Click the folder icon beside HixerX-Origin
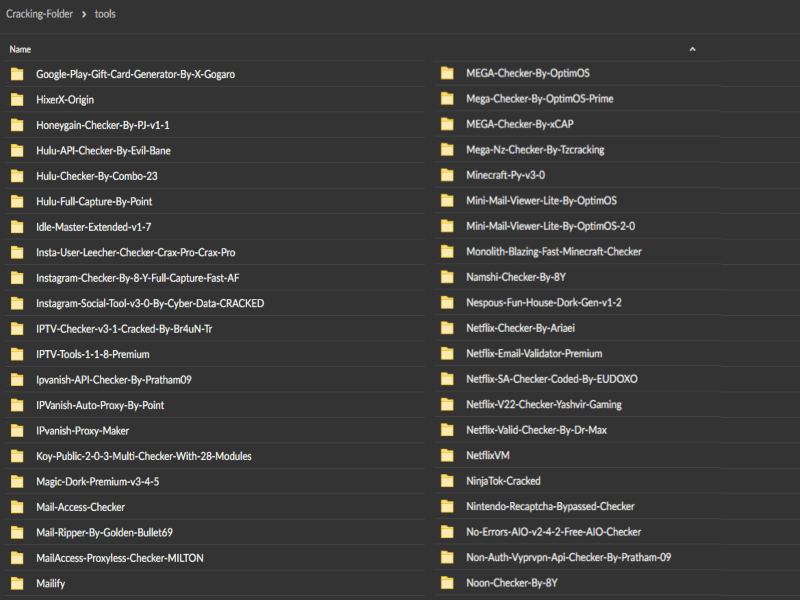The height and width of the screenshot is (600, 800). (x=17, y=100)
